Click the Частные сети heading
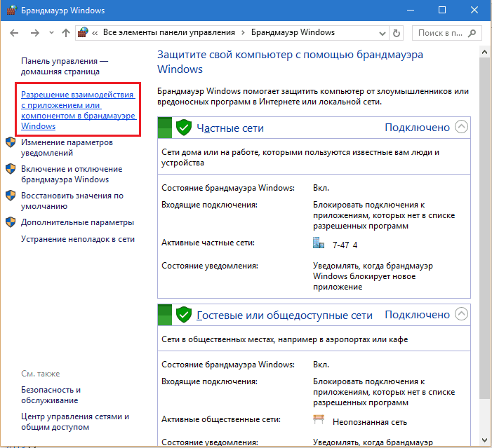The height and width of the screenshot is (448, 492). coord(230,128)
